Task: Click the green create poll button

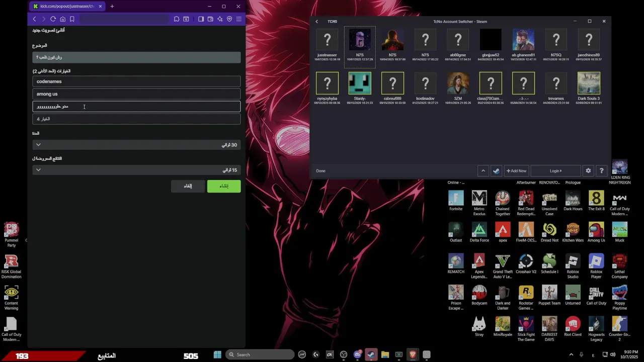Action: point(224,186)
